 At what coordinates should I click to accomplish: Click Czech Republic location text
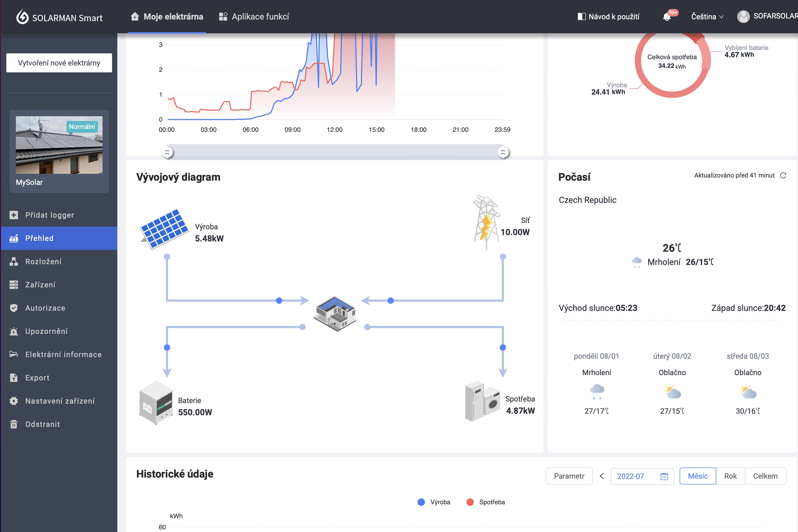(588, 200)
